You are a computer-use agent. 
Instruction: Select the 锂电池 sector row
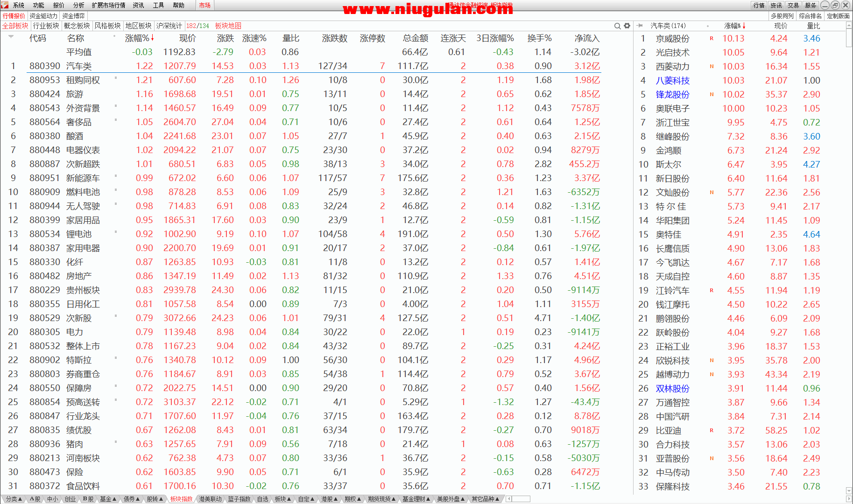point(301,234)
